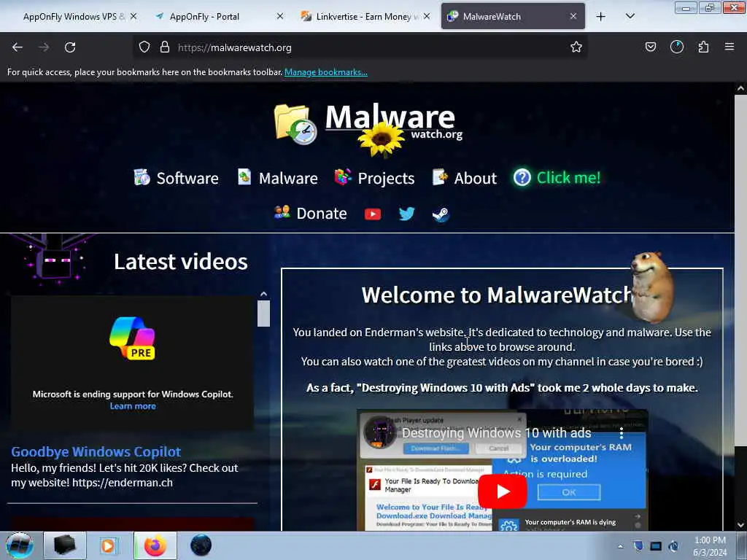Click the MalwareWatch folder clock logo
This screenshot has height=560, width=747.
(296, 124)
